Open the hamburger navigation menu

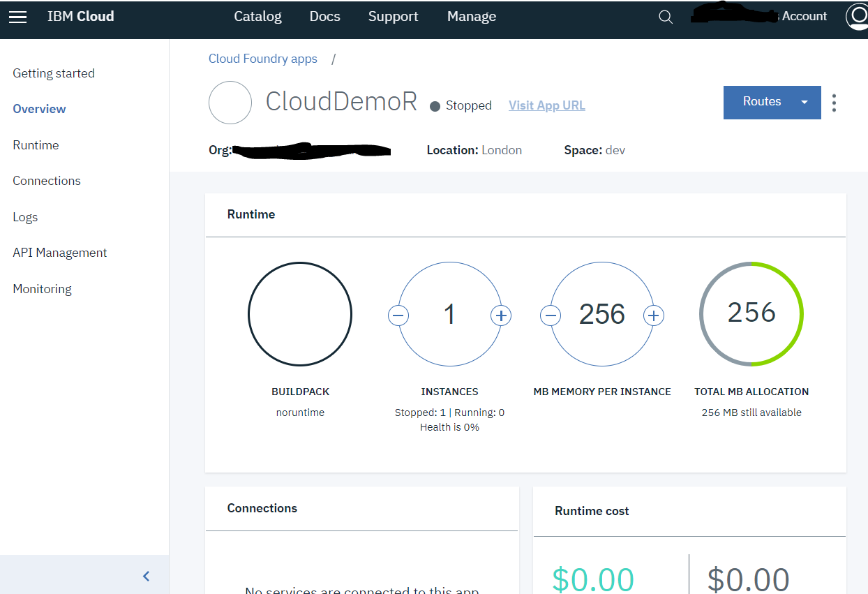pyautogui.click(x=17, y=17)
